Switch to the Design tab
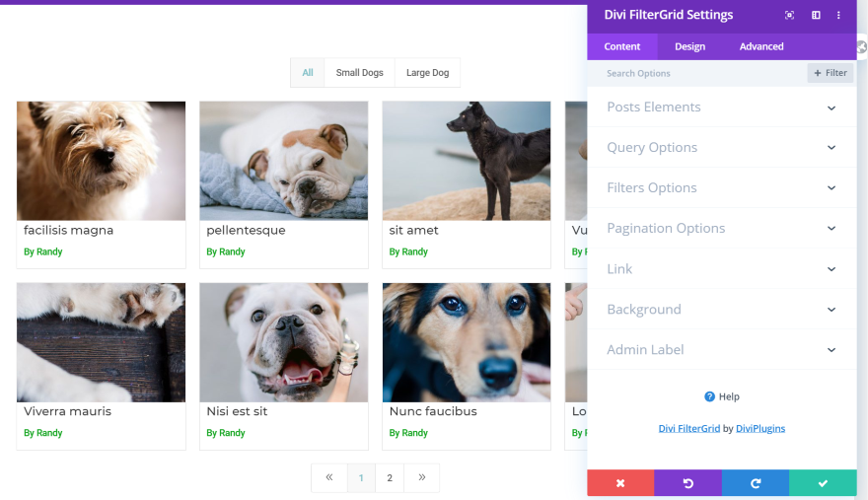Image resolution: width=868 pixels, height=500 pixels. point(689,46)
